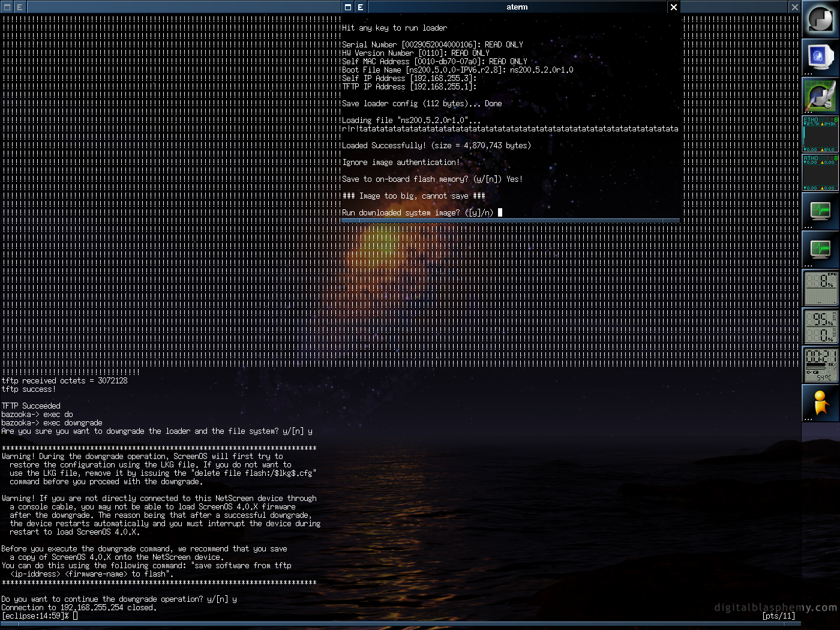The height and width of the screenshot is (630, 840).
Task: Open the window menu icon of the background terminal
Action: 7,7
